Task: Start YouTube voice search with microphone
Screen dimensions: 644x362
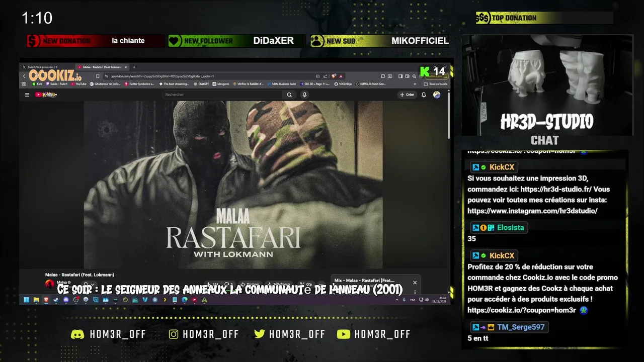Action: pyautogui.click(x=304, y=95)
